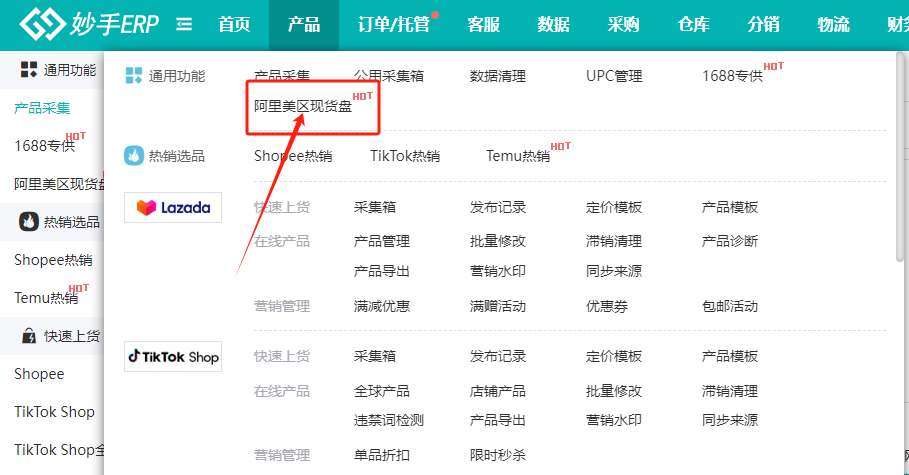909x475 pixels.
Task: Open the 客服 top menu
Action: [483, 24]
